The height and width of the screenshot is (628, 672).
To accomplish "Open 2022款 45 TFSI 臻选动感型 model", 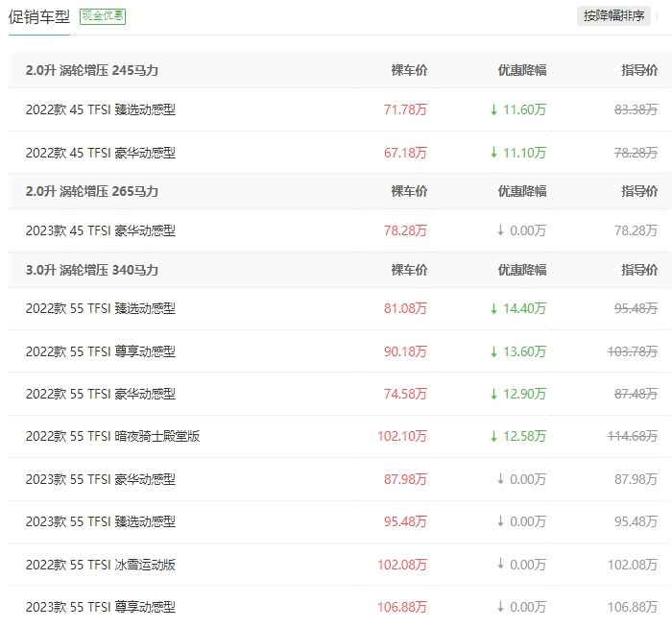I will (x=101, y=109).
